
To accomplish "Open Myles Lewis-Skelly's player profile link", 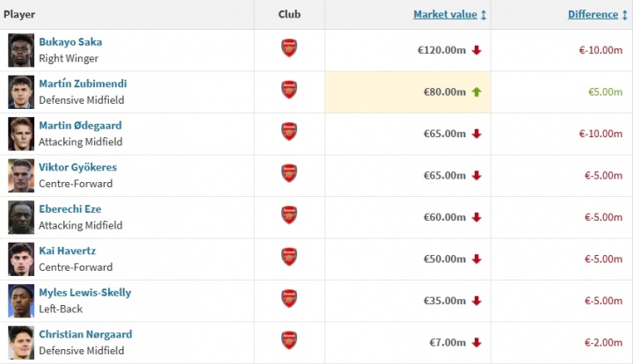I will click(x=84, y=293).
